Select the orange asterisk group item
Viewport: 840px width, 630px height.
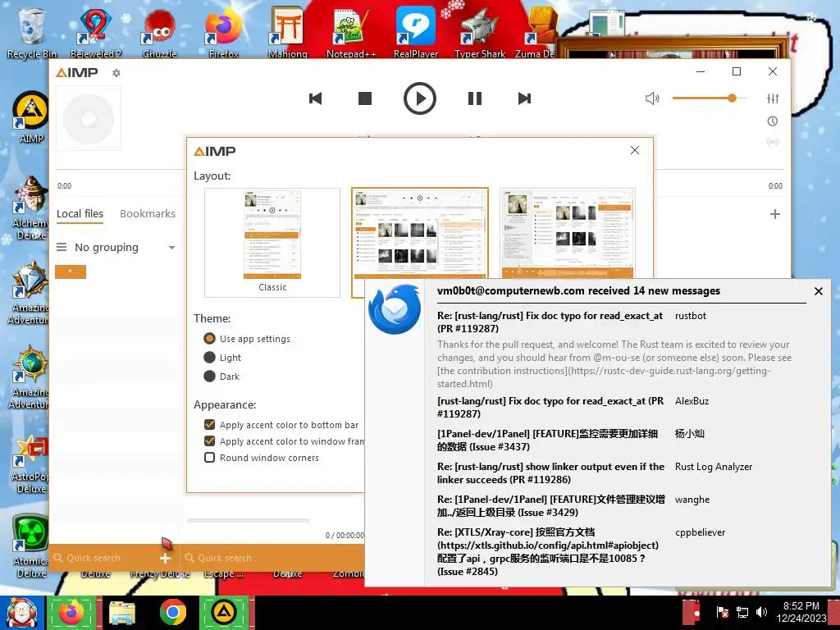click(x=71, y=272)
